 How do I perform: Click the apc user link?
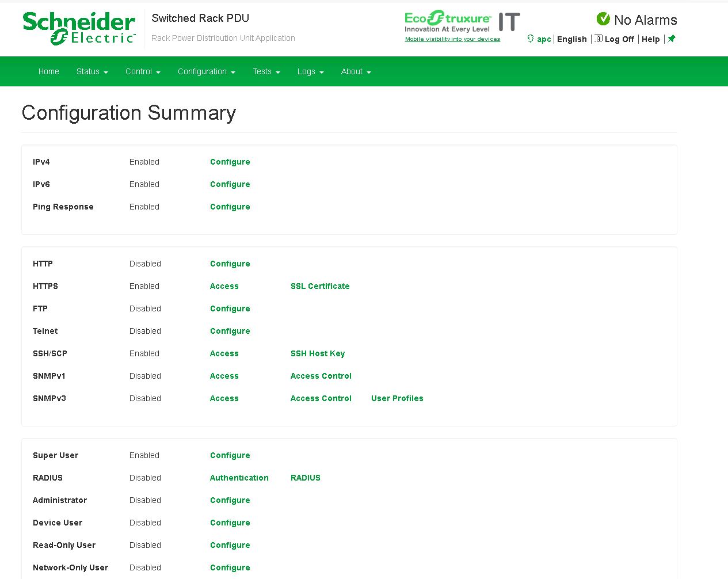[x=544, y=39]
